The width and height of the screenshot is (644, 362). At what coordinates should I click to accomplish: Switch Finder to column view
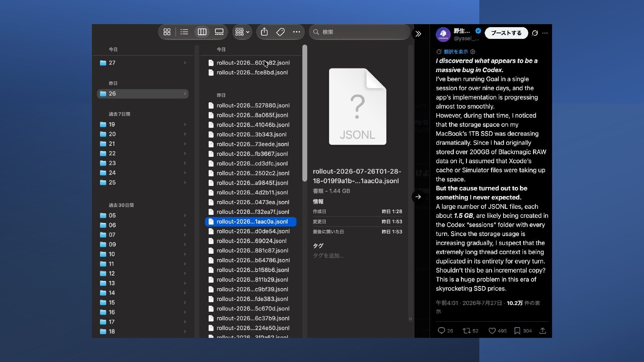[x=202, y=32]
